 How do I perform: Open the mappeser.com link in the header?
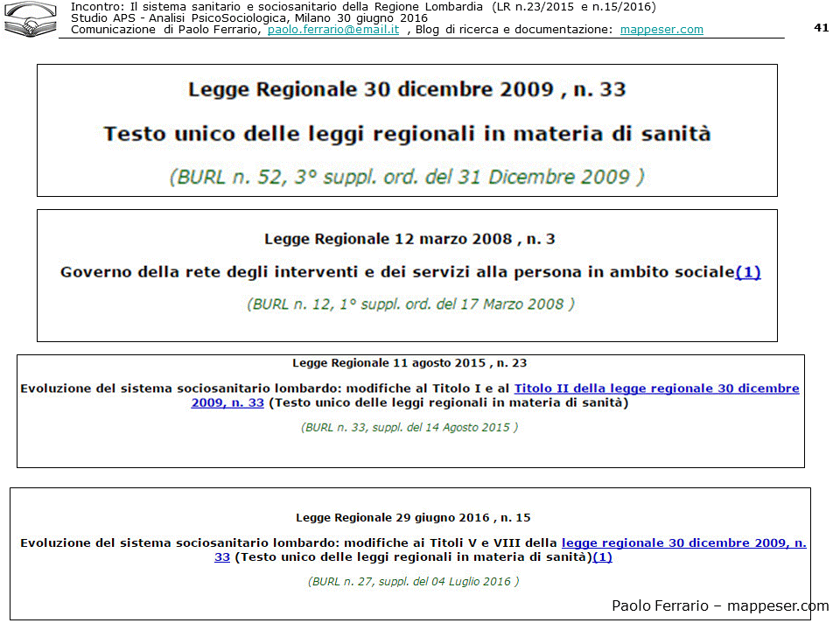pos(661,29)
